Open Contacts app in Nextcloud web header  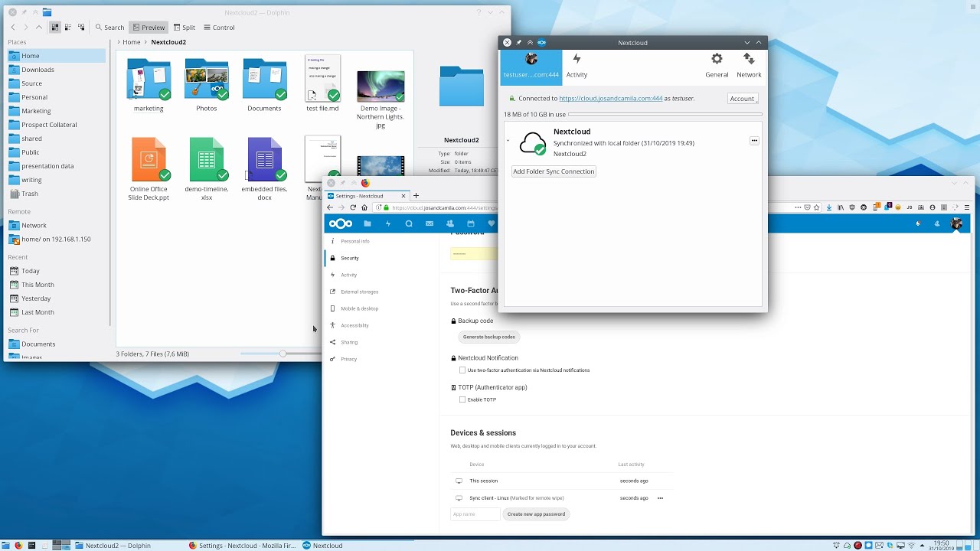tap(450, 223)
